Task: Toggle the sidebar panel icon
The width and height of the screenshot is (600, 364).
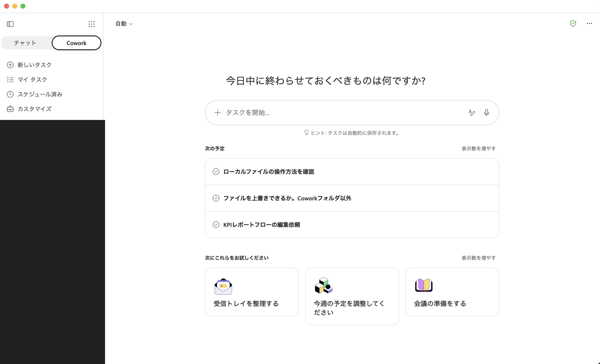Action: [10, 24]
